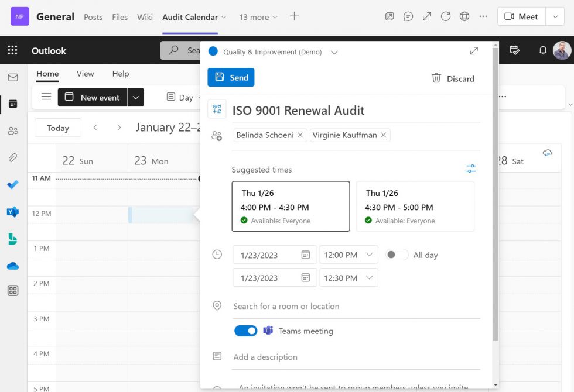
Task: Open the first start date calendar picker icon
Action: coord(306,255)
